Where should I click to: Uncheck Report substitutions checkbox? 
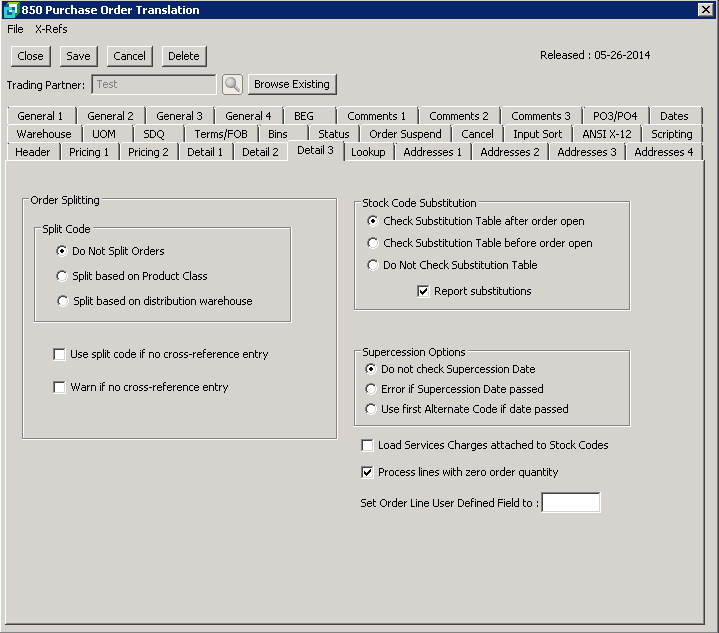point(424,292)
